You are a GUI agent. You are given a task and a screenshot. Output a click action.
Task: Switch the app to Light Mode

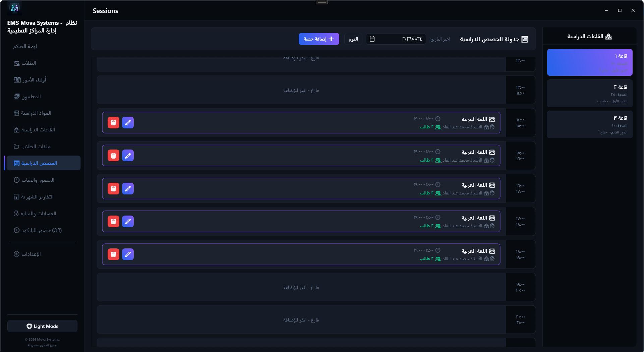coord(42,326)
